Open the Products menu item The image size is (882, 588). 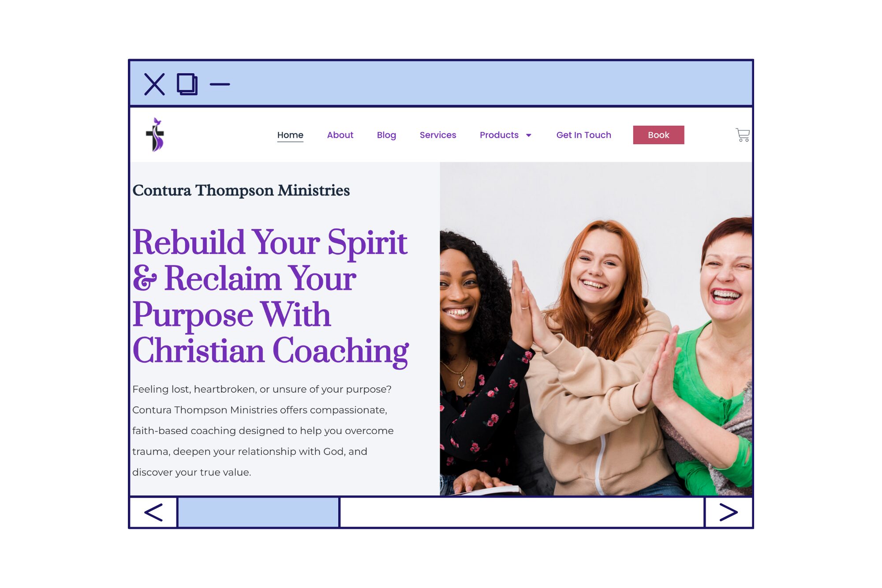pyautogui.click(x=499, y=135)
